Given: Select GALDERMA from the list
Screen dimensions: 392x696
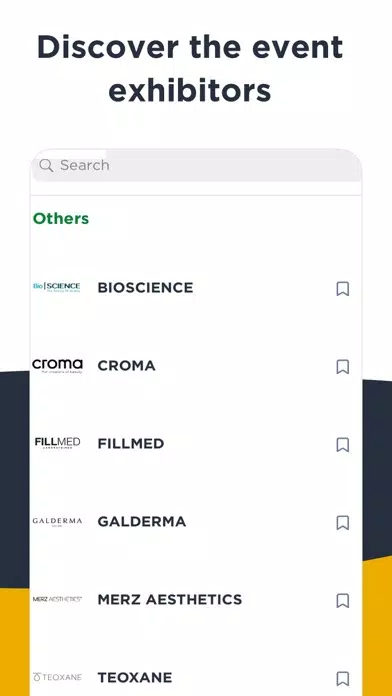Looking at the screenshot, I should pyautogui.click(x=142, y=522).
